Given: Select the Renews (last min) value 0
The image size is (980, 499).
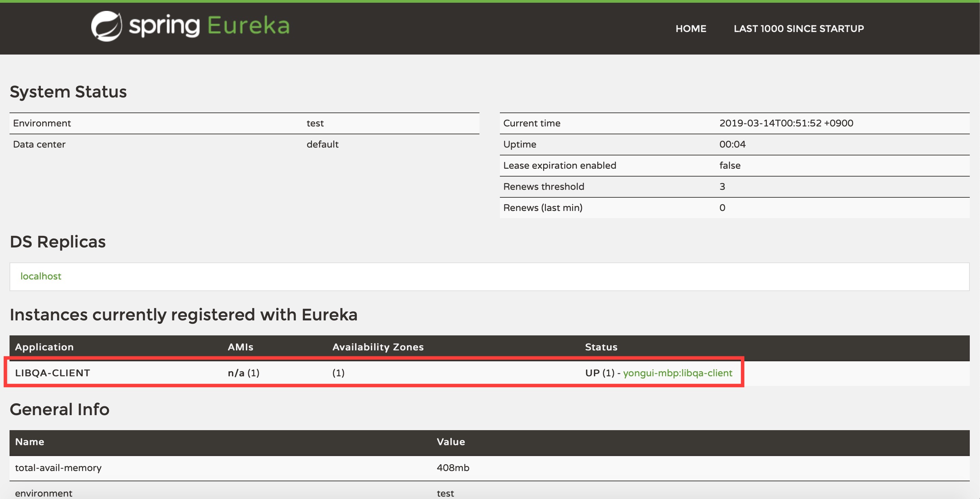Looking at the screenshot, I should pyautogui.click(x=722, y=208).
